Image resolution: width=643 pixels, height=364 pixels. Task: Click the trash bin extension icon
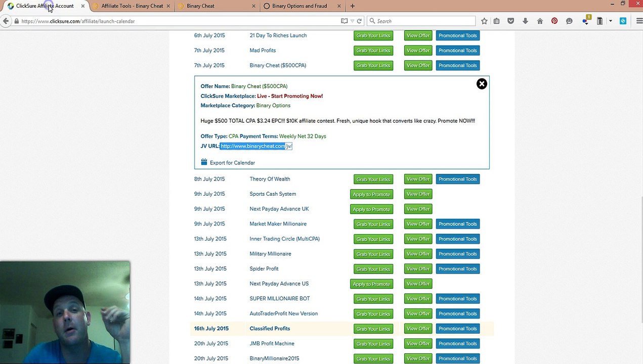click(600, 21)
